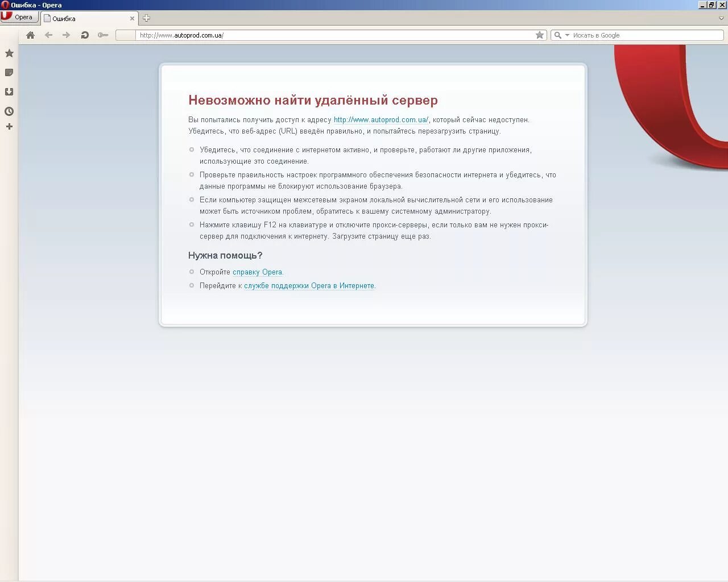728x582 pixels.
Task: Open the password wand key icon
Action: (x=103, y=35)
